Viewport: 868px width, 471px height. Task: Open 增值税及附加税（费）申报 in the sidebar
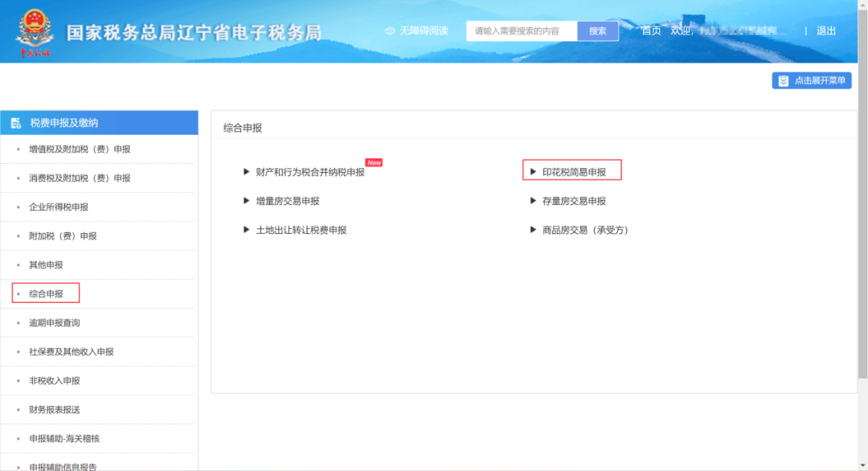click(x=80, y=149)
